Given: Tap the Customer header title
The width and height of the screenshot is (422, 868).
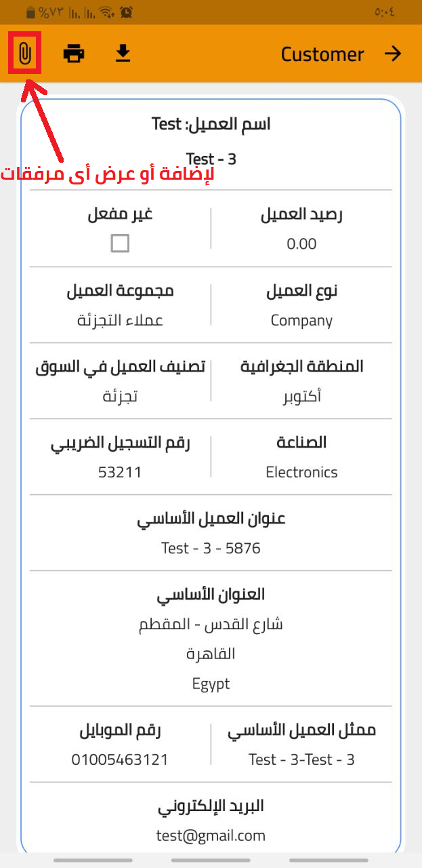Looking at the screenshot, I should point(322,54).
